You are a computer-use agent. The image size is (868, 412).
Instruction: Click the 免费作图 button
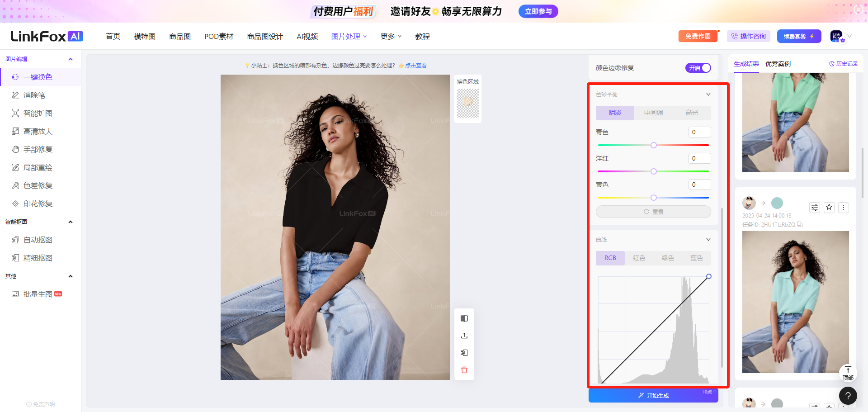tap(698, 36)
